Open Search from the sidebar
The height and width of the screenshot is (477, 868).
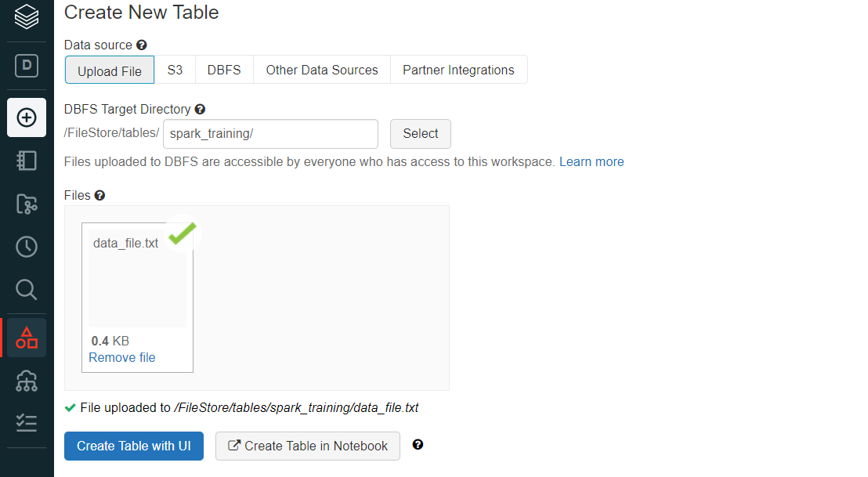(26, 290)
